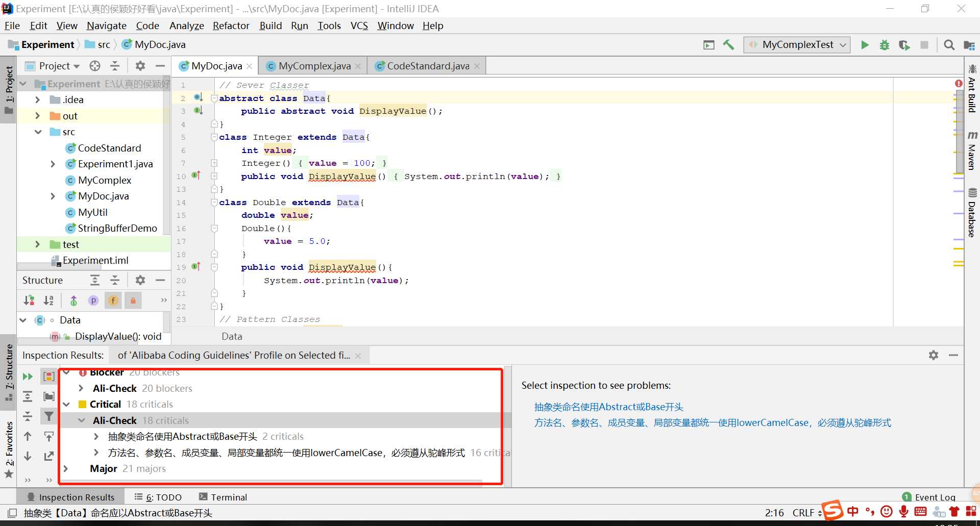
Task: Click the terminal-like run anything toolbar icon
Action: click(x=709, y=45)
